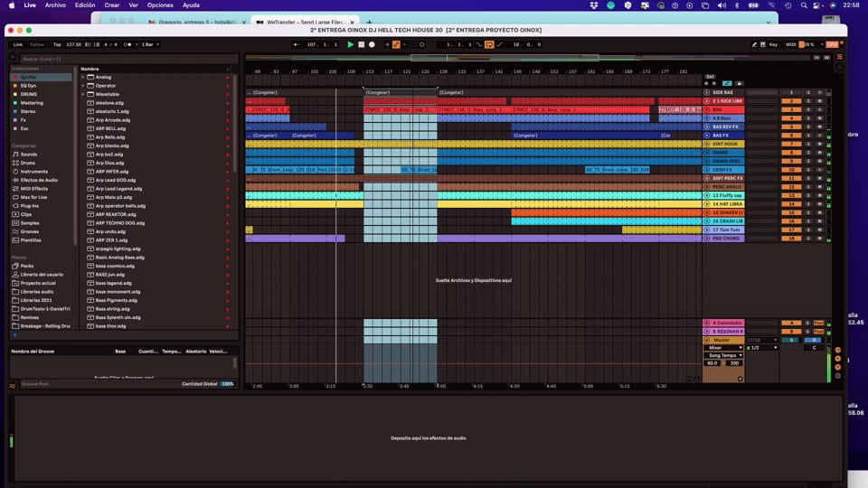
Task: Unfold the 14 HAT LIBRA track
Action: tap(707, 204)
